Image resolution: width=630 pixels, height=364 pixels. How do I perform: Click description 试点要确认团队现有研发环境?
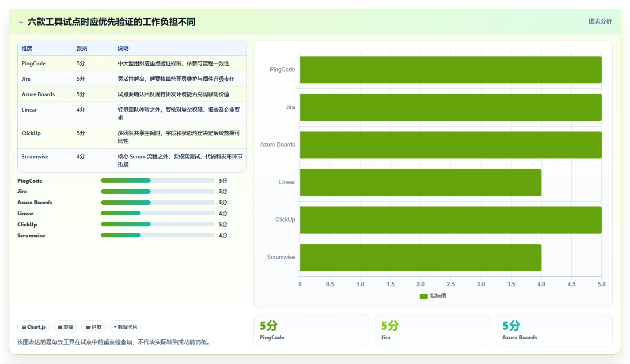pos(174,94)
